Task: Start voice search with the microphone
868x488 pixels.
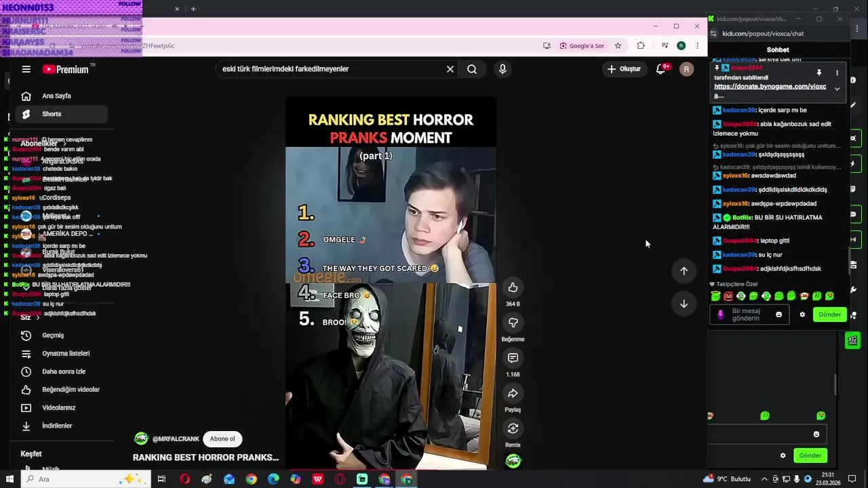Action: tap(502, 69)
